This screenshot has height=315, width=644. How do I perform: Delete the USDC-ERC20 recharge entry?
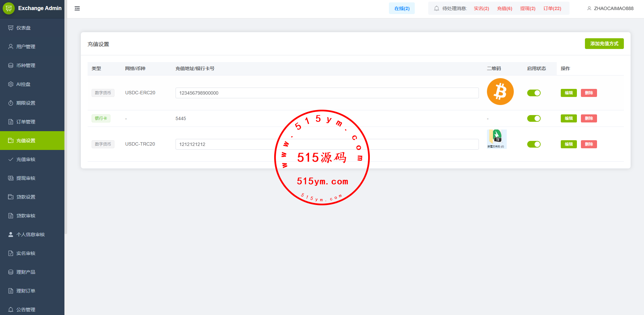(x=589, y=93)
